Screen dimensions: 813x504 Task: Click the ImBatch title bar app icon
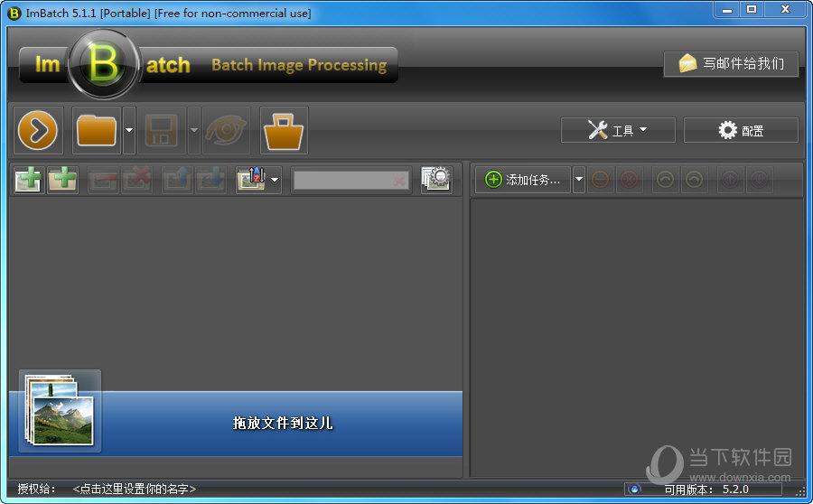click(x=15, y=14)
